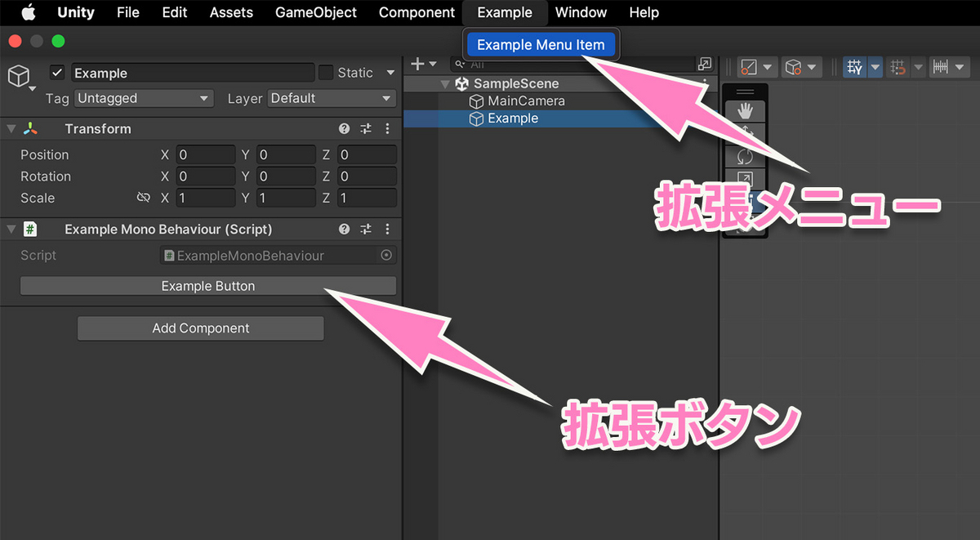This screenshot has height=540, width=980.
Task: Open the Layer dropdown 'Default'
Action: (x=332, y=98)
